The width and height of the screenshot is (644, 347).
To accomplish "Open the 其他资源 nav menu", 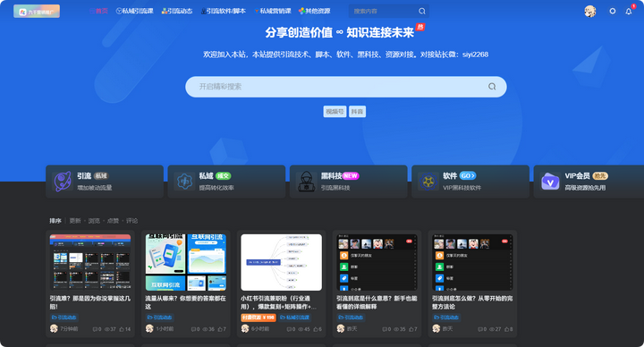I will [315, 11].
